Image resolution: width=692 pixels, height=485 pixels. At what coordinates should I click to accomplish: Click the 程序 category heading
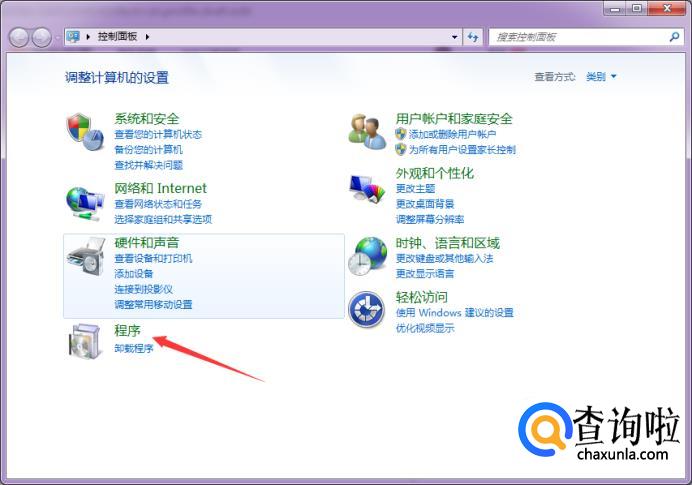tap(127, 331)
